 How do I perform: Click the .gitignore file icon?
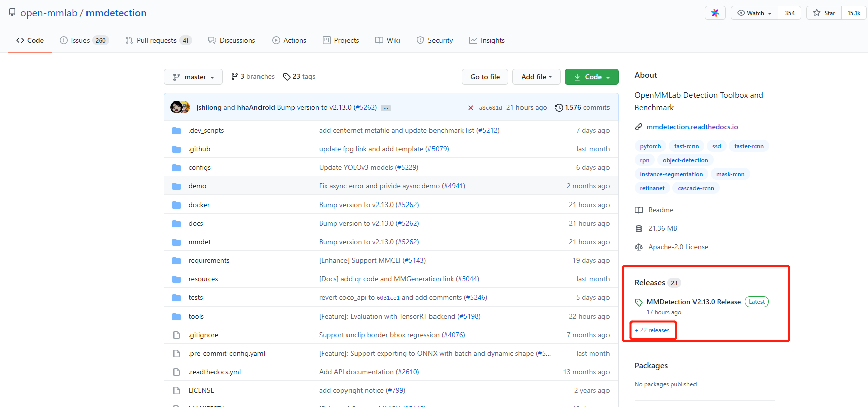tap(177, 335)
